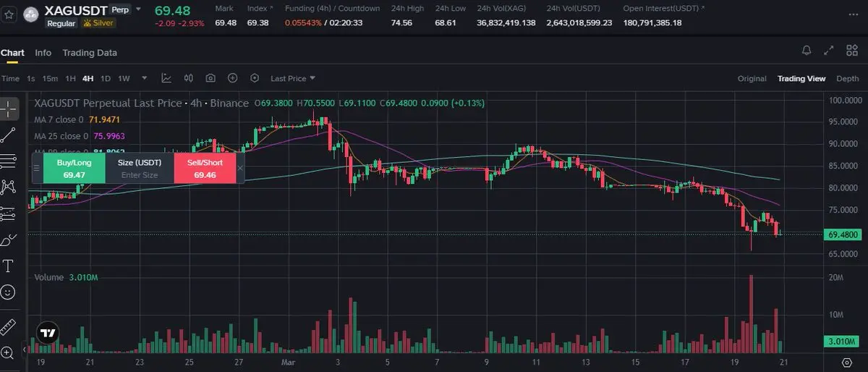Select the 1H time interval
This screenshot has height=372, width=868.
(x=70, y=78)
